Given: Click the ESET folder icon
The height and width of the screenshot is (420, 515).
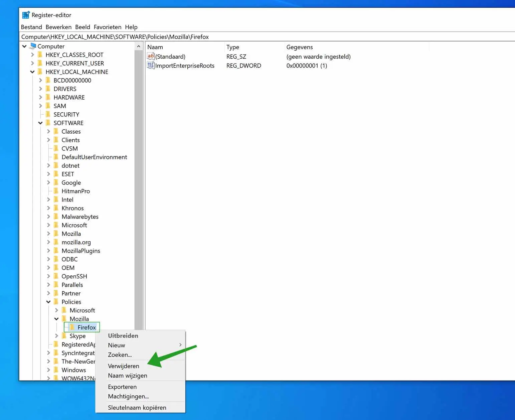Looking at the screenshot, I should tap(56, 174).
